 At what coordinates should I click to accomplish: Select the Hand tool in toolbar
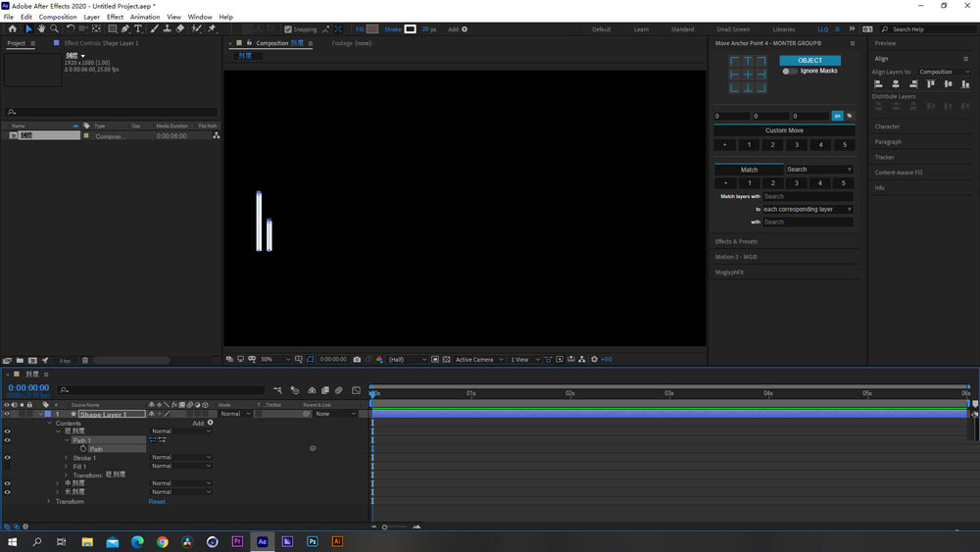click(x=41, y=29)
